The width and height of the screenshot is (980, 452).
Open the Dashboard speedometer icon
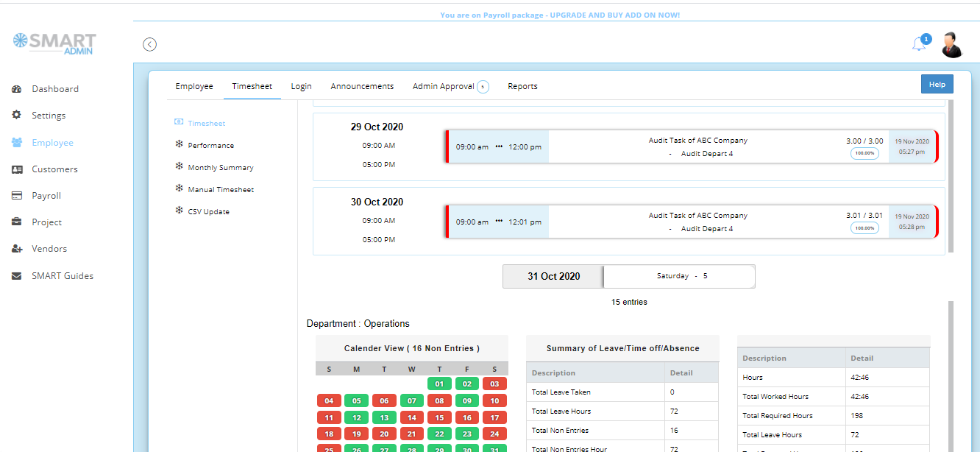pos(17,88)
